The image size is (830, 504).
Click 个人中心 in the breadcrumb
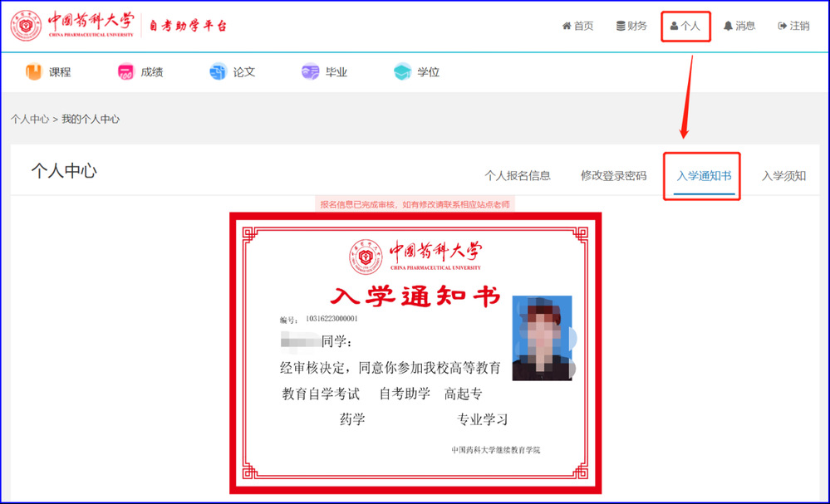point(29,120)
